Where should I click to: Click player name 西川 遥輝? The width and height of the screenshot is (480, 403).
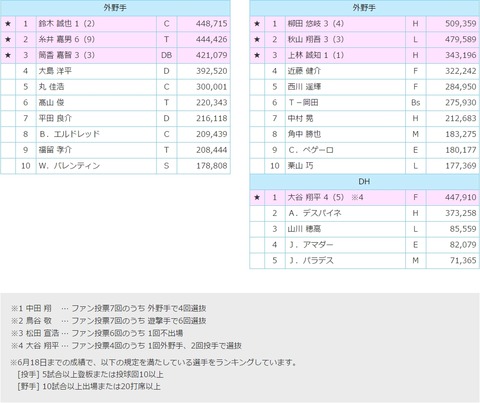(x=304, y=87)
